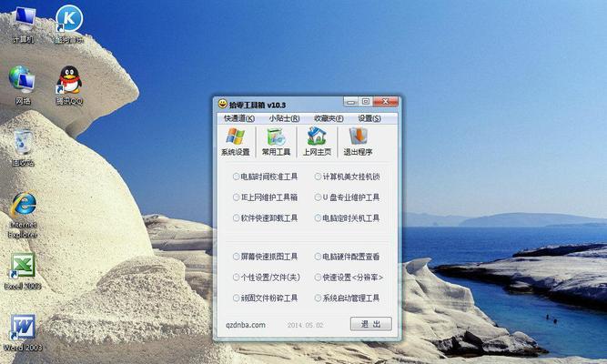The image size is (607, 364).
Task: Select the 电脑硬件配置查看 radio button
Action: click(x=318, y=257)
